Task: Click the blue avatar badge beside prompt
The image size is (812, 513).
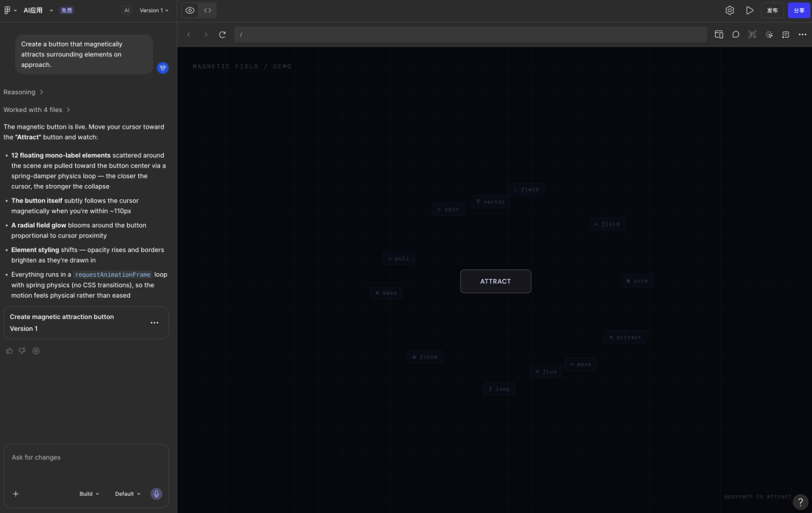Action: [x=162, y=68]
